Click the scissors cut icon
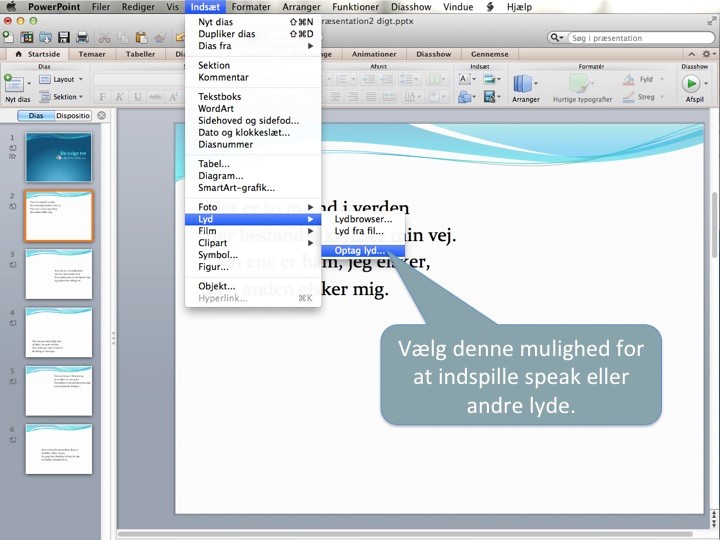The width and height of the screenshot is (720, 540). (x=105, y=37)
